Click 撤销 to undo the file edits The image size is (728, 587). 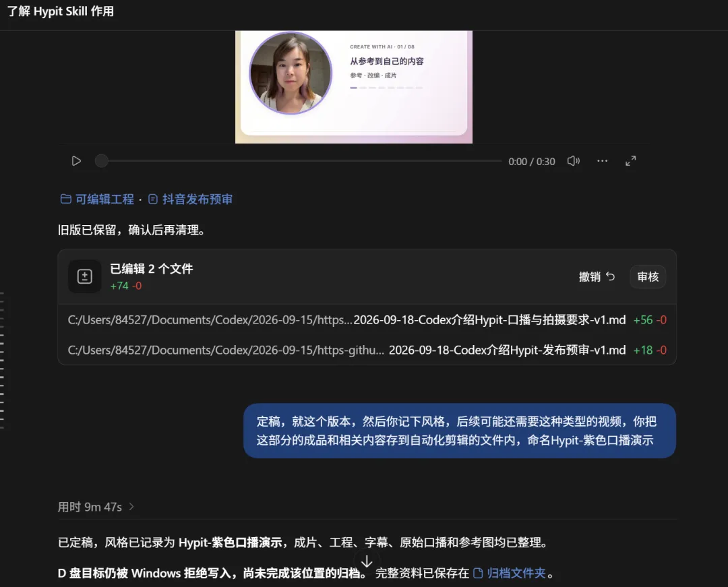click(x=597, y=277)
